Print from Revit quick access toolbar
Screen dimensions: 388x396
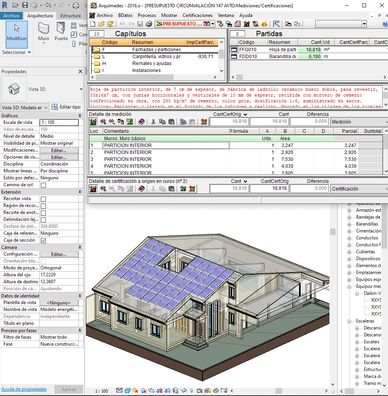click(76, 5)
